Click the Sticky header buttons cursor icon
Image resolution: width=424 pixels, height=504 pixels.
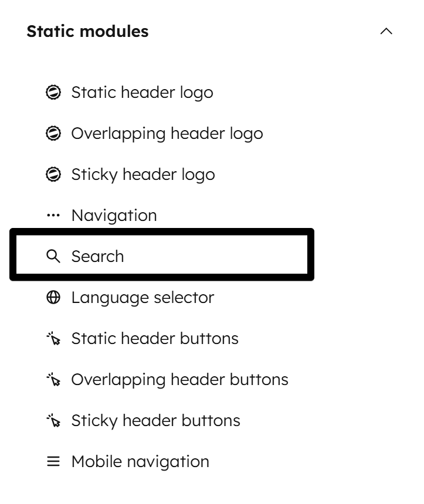point(55,420)
